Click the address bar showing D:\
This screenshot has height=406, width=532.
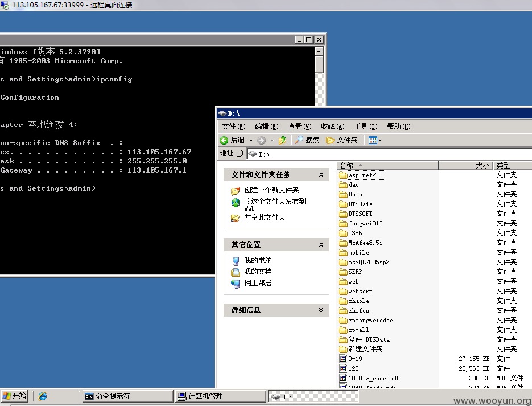(390, 154)
